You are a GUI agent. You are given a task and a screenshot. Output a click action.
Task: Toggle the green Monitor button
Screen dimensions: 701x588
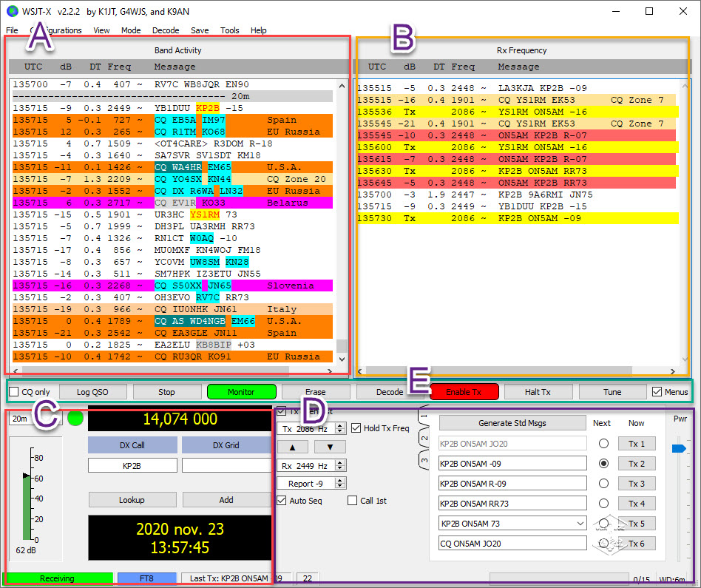tap(241, 392)
